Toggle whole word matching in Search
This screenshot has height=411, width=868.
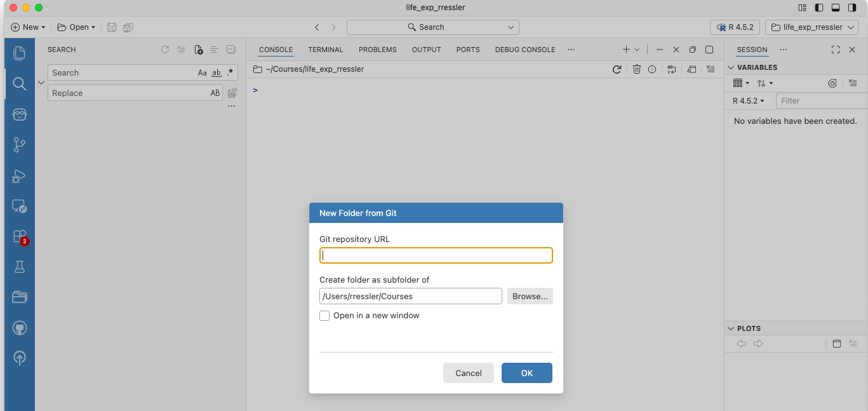coord(216,72)
